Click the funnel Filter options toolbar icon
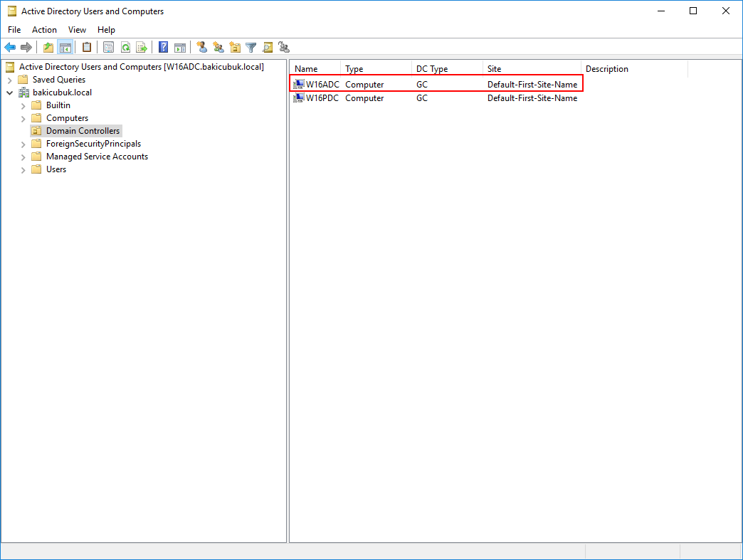The height and width of the screenshot is (560, 743). tap(251, 48)
